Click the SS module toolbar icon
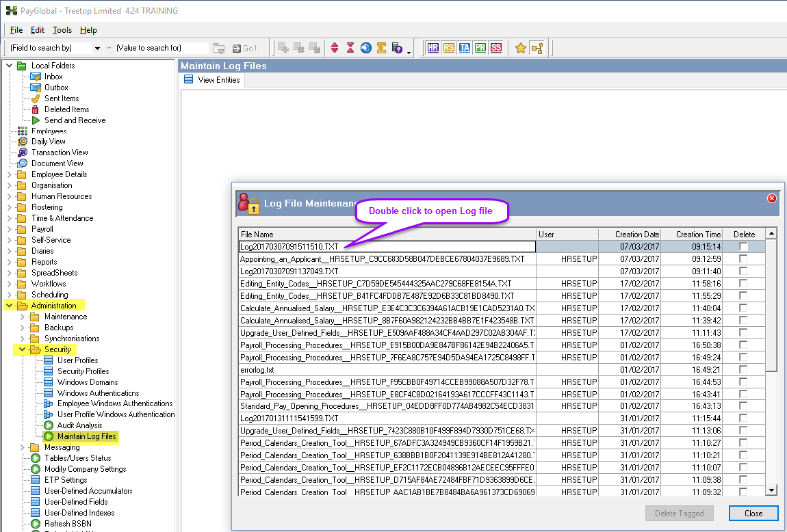The height and width of the screenshot is (532, 787). (496, 48)
